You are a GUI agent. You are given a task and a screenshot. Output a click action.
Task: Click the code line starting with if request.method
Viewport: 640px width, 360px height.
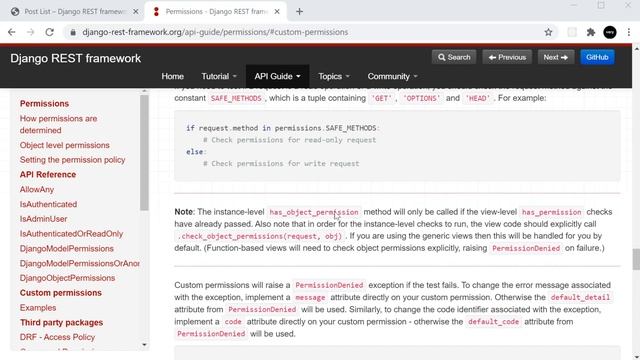point(283,128)
